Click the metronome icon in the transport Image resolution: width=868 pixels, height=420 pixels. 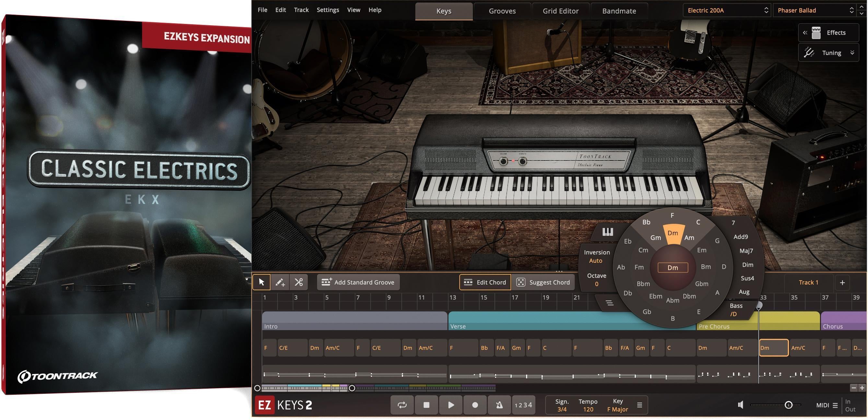pyautogui.click(x=499, y=405)
